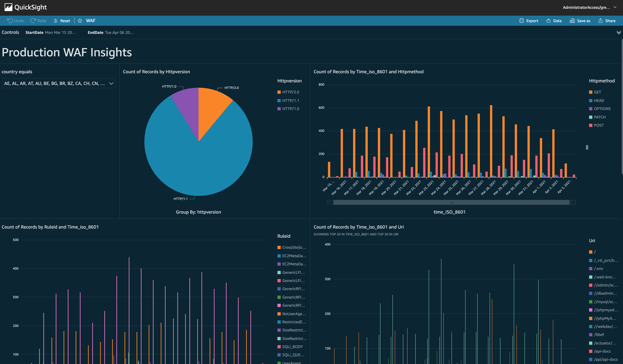This screenshot has height=364, width=623.
Task: Select /api/api-docs in Uri legend
Action: coord(603,360)
